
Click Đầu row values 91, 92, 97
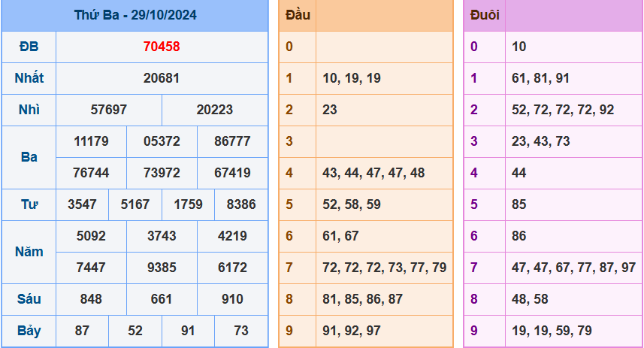pos(352,331)
